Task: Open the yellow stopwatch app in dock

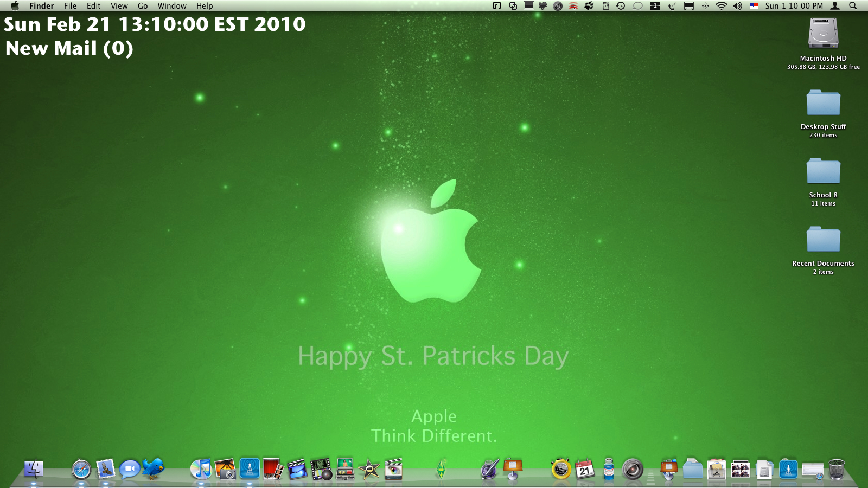Action: coord(561,469)
